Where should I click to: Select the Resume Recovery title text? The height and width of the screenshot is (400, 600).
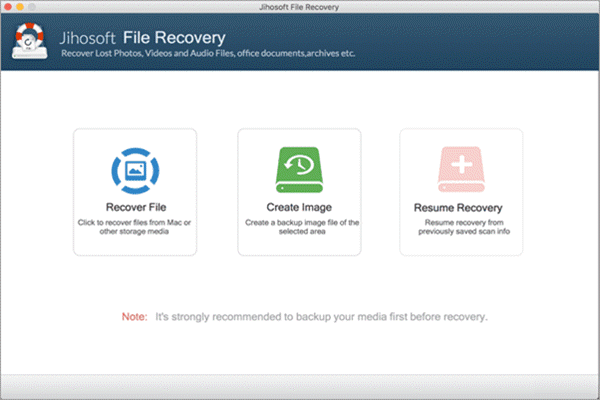click(x=458, y=208)
